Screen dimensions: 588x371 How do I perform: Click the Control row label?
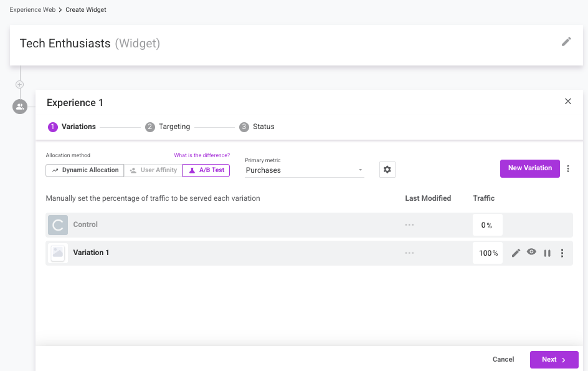click(x=85, y=224)
